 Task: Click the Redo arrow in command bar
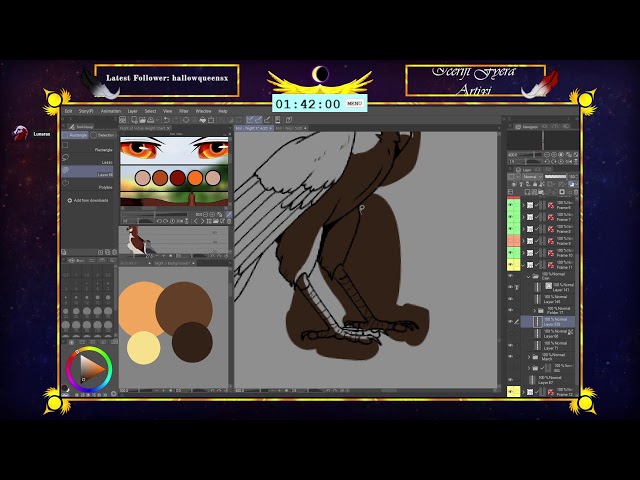click(176, 120)
